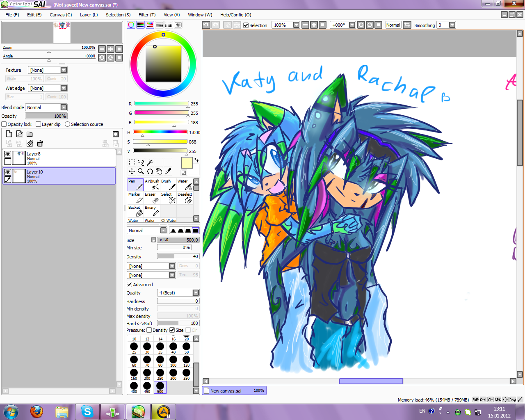525x420 pixels.
Task: Enable Pressure Density checkbox
Action: 149,330
